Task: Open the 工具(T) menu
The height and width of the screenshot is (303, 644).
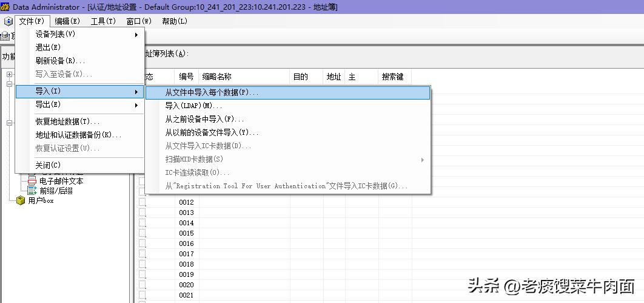Action: click(x=103, y=21)
